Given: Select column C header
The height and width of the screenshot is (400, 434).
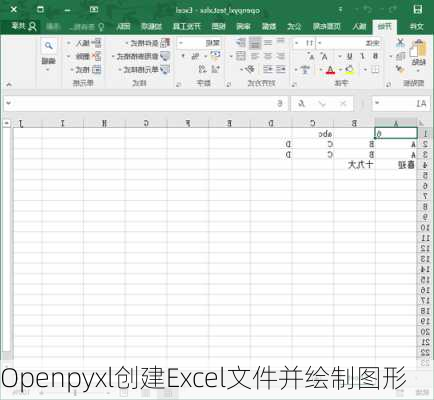Looking at the screenshot, I should (x=313, y=123).
